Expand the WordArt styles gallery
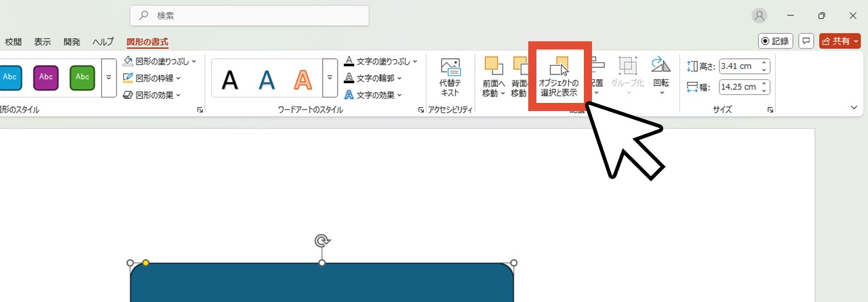Screen dimensions: 868x302 330,77
